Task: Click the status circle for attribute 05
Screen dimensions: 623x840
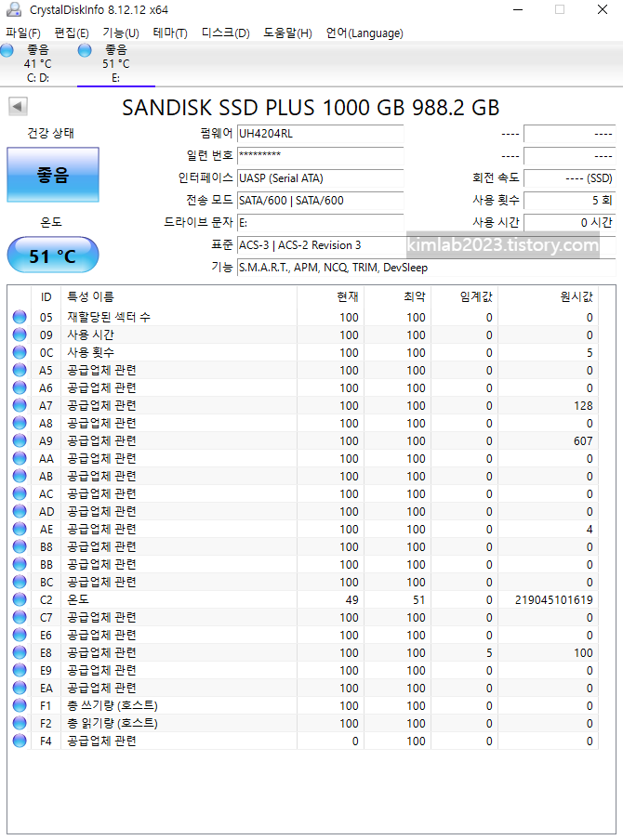Action: 20,317
